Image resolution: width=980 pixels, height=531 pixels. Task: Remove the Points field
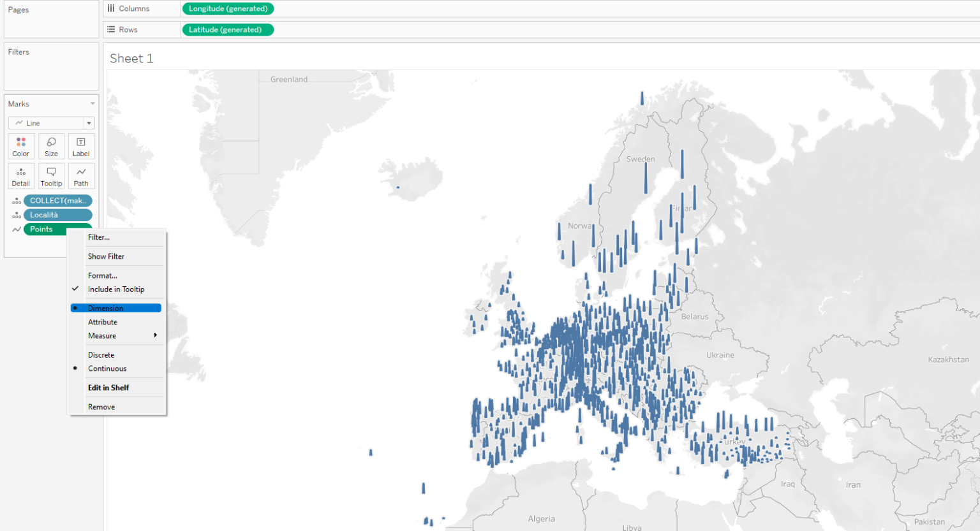pos(101,406)
